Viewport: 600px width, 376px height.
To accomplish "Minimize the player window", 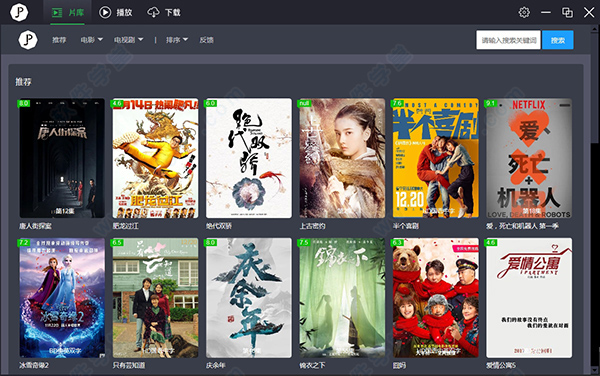I will click(x=546, y=12).
